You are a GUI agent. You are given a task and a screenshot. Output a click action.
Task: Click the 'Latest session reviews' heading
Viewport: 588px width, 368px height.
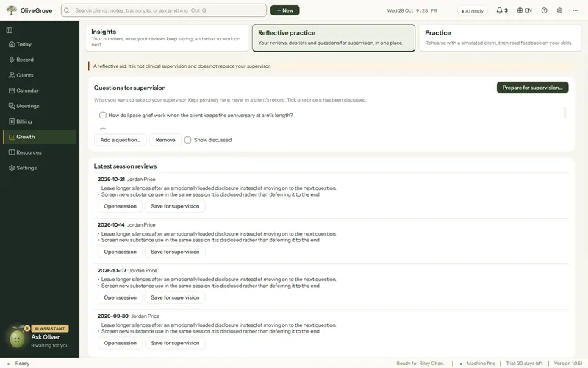click(x=125, y=166)
